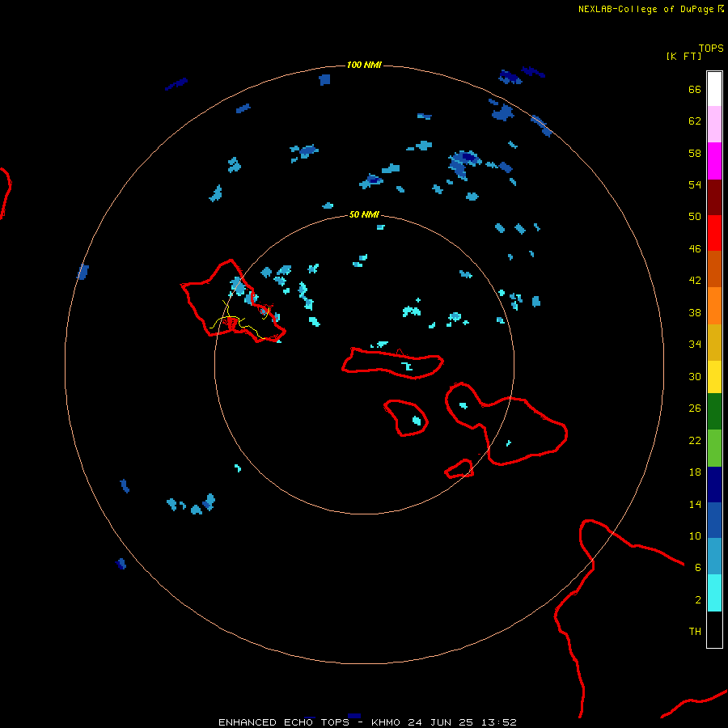
Task: Click the '22' legend value
Action: (695, 440)
